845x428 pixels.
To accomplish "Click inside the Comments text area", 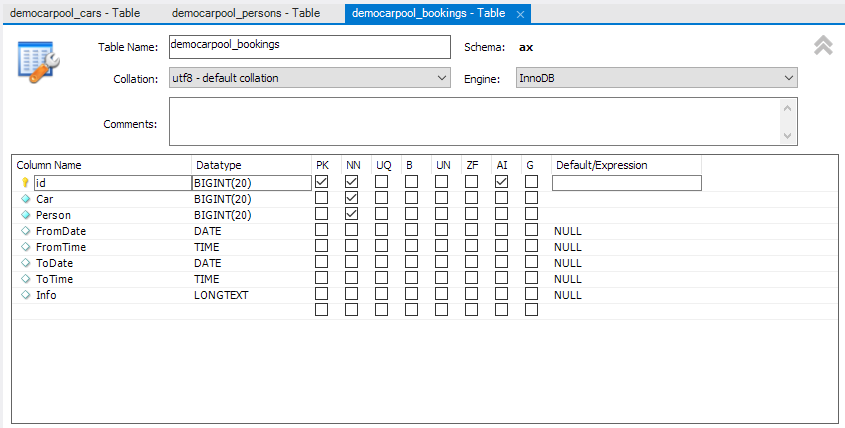I will point(475,121).
